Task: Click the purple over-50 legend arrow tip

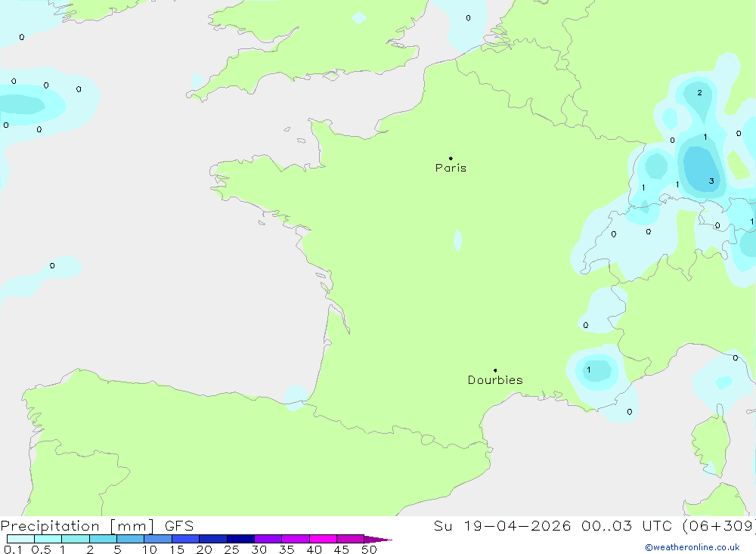Action: pos(379,540)
